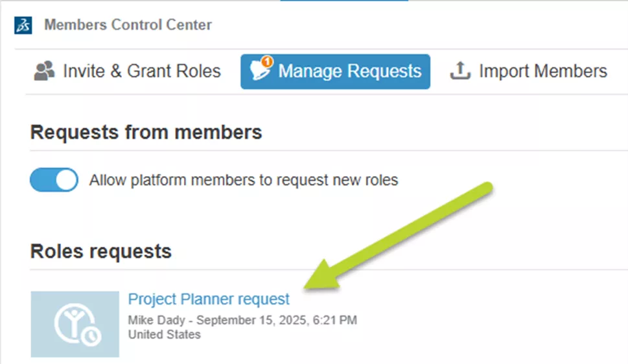Select the Manage Requests tab
628x364 pixels.
(x=349, y=71)
